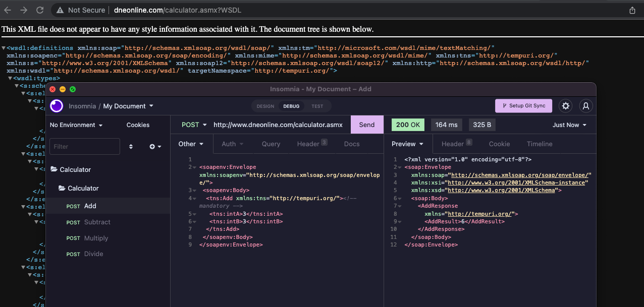This screenshot has height=307, width=644.
Task: Switch to DESIGN mode
Action: pos(265,106)
